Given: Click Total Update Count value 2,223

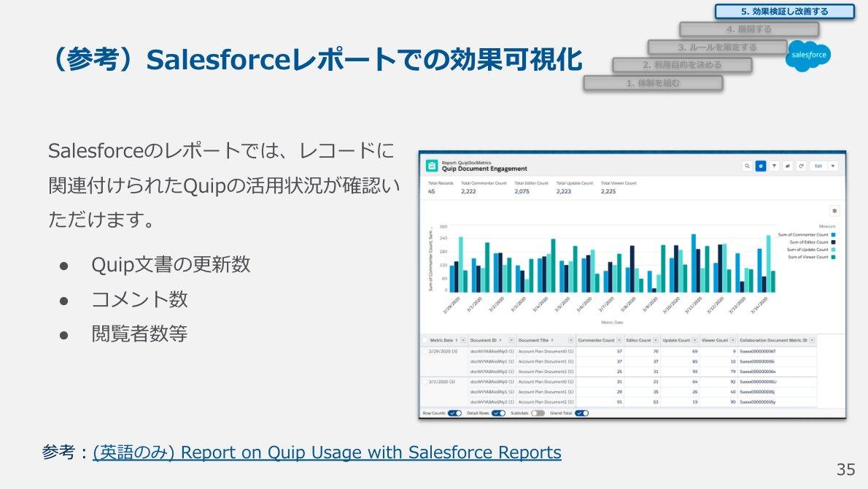Looking at the screenshot, I should (564, 191).
